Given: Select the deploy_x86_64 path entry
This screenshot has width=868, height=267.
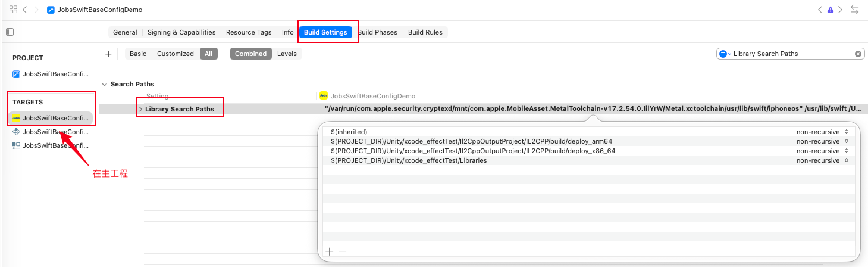Looking at the screenshot, I should [x=473, y=151].
